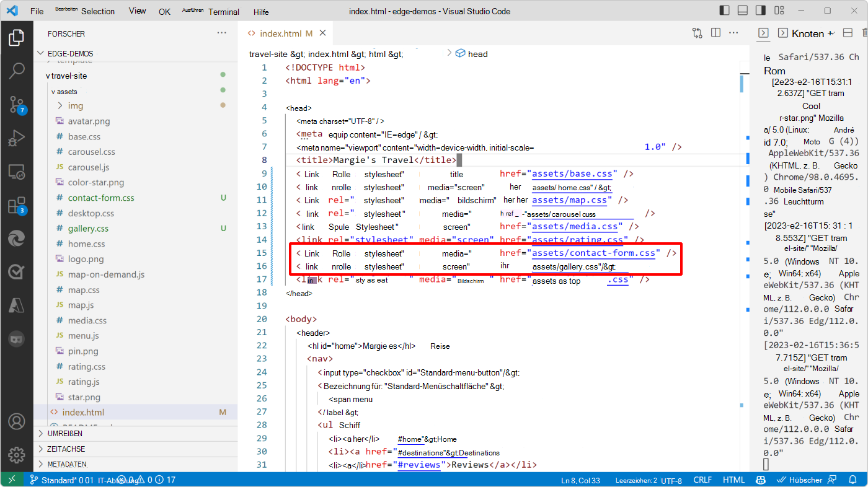Click the notifications bell in the status bar

[x=853, y=479]
